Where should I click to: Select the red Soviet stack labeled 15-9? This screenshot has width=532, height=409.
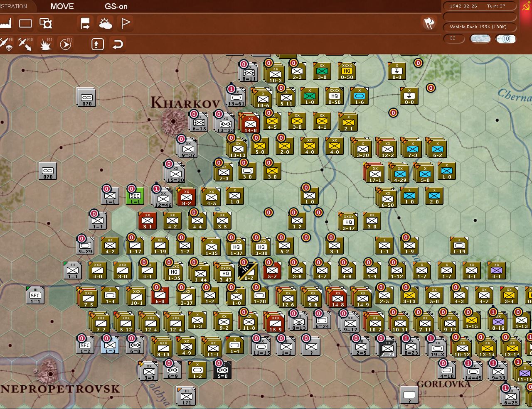[x=275, y=322]
